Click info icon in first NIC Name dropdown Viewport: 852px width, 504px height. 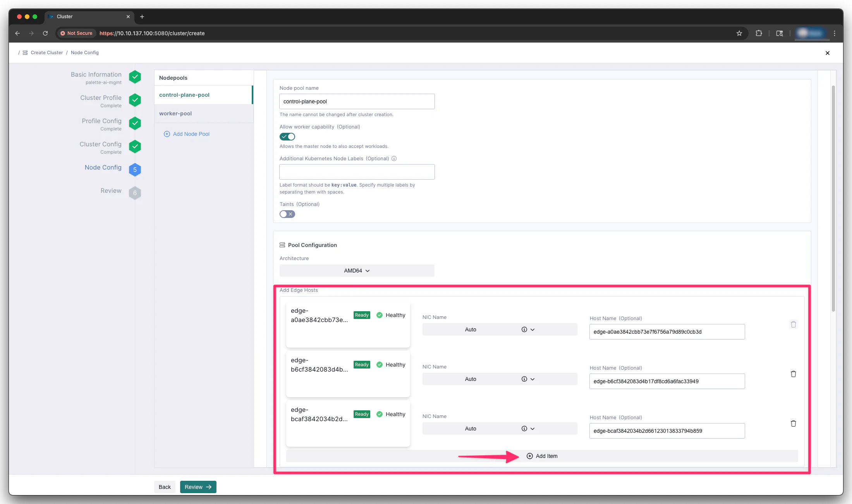[524, 329]
